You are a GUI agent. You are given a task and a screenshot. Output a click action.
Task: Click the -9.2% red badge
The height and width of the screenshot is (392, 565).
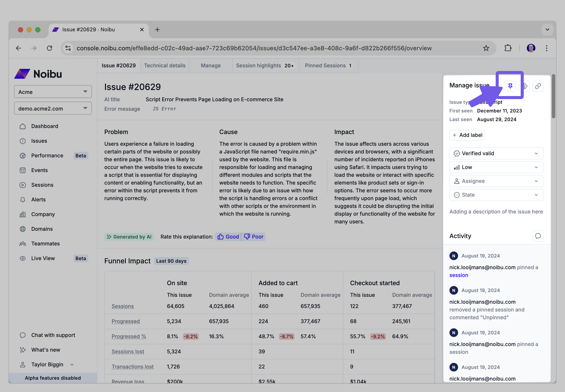tap(378, 337)
